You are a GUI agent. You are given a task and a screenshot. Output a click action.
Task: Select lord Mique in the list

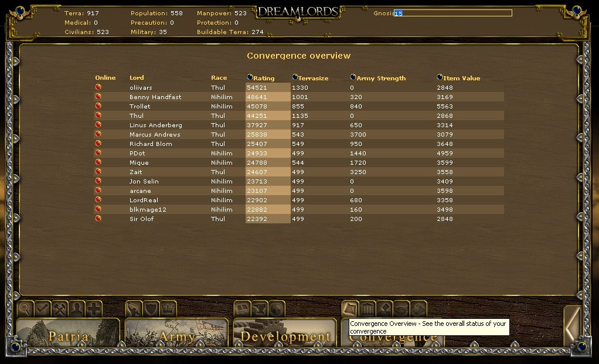click(139, 163)
